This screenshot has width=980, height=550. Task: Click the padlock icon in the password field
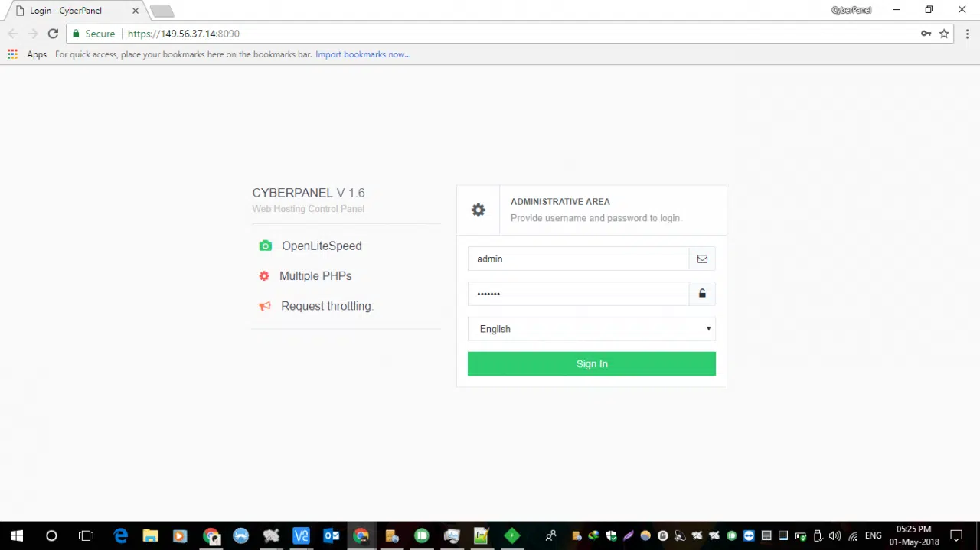point(702,294)
